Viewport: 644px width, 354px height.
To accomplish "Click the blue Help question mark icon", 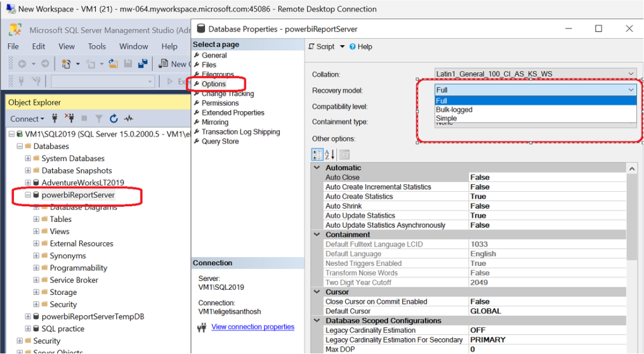I will point(352,47).
